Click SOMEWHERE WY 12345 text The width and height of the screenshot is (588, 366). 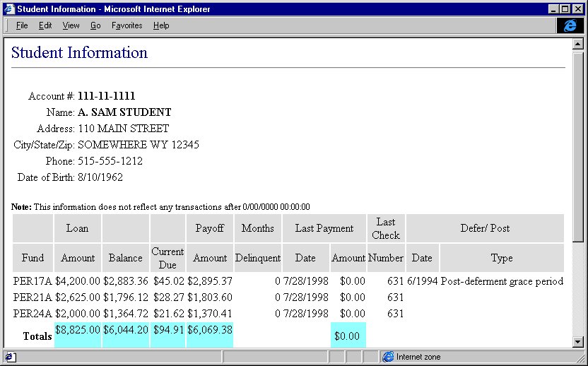pos(139,145)
